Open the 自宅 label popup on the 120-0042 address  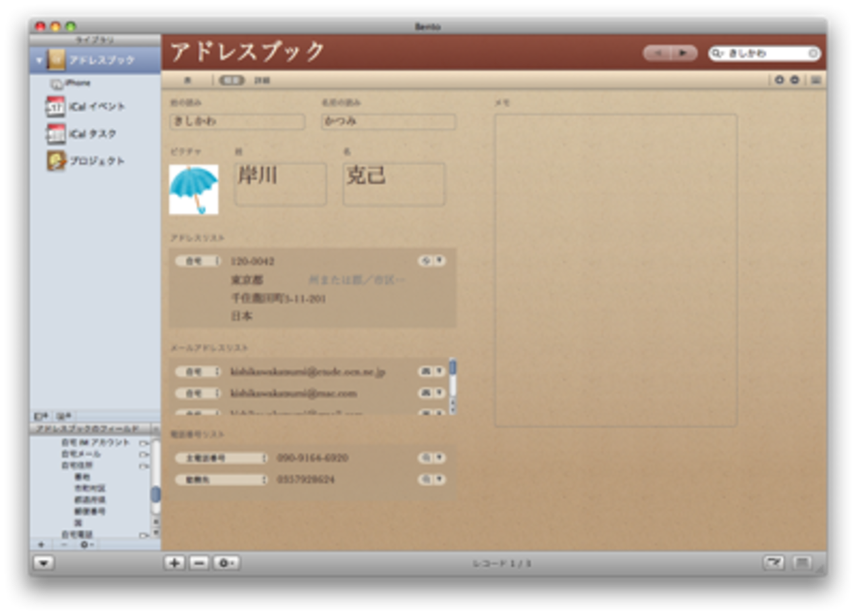click(x=198, y=261)
